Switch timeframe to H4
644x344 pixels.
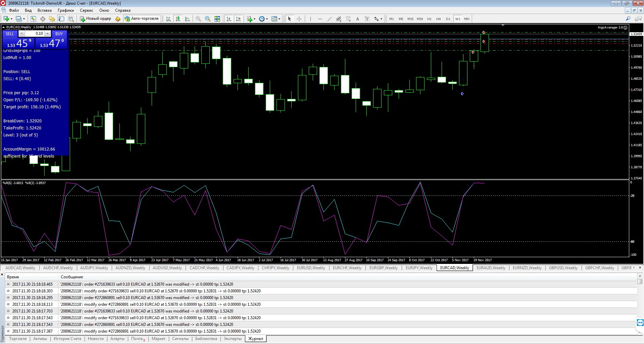click(439, 19)
